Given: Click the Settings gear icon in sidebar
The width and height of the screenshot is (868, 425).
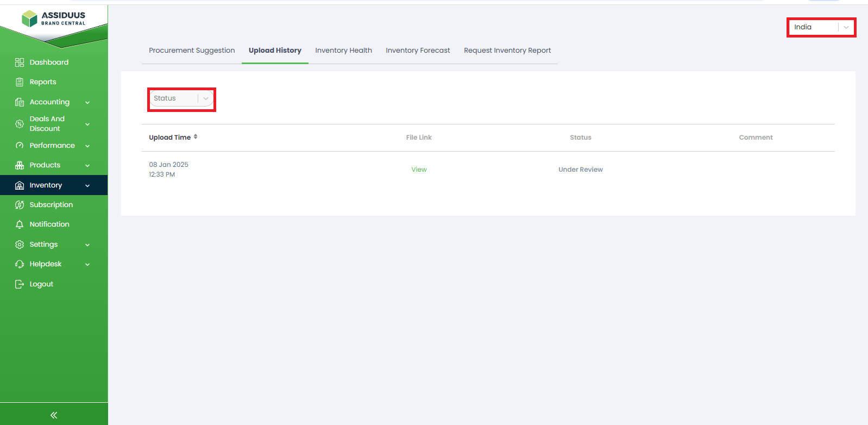Looking at the screenshot, I should pyautogui.click(x=20, y=245).
